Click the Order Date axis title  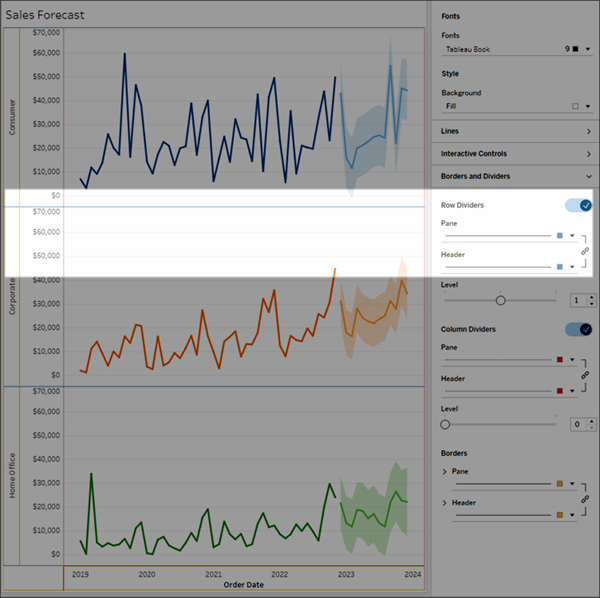tap(244, 585)
